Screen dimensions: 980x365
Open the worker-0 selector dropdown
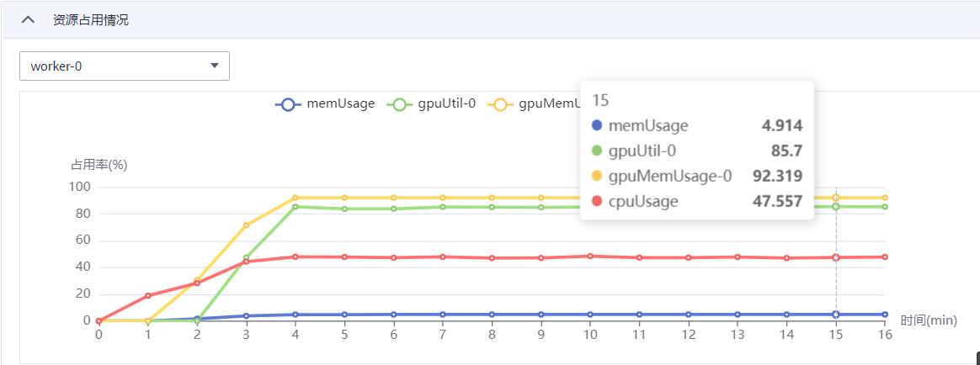click(125, 66)
